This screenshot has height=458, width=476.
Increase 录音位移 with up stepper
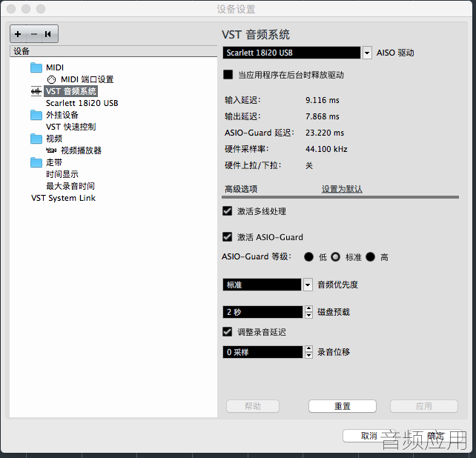click(308, 349)
